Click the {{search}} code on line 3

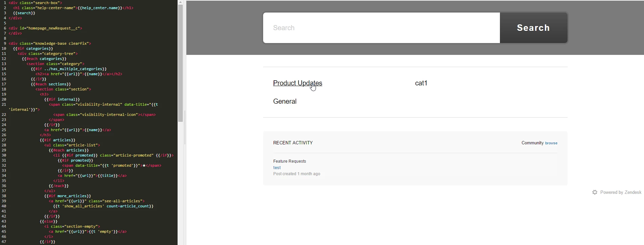[x=24, y=13]
